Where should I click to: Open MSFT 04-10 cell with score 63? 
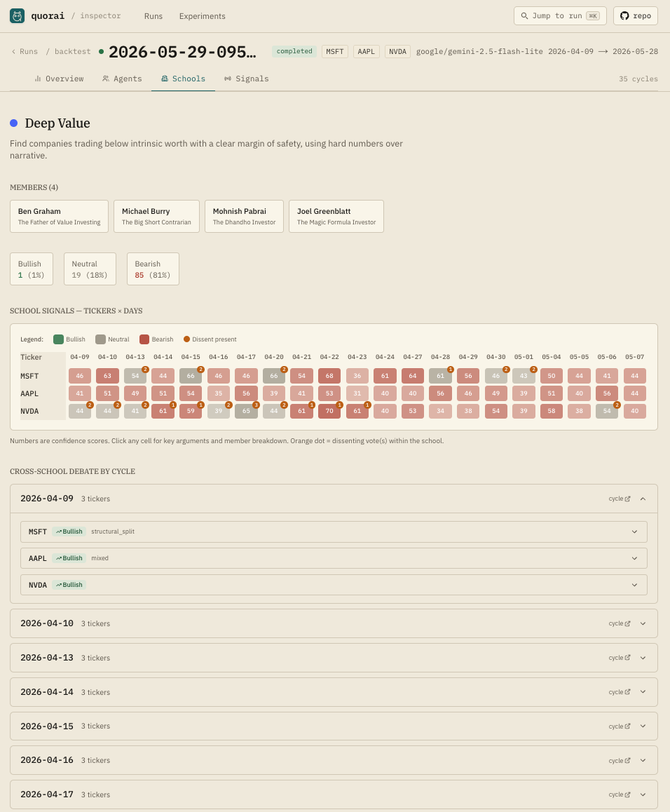[108, 376]
